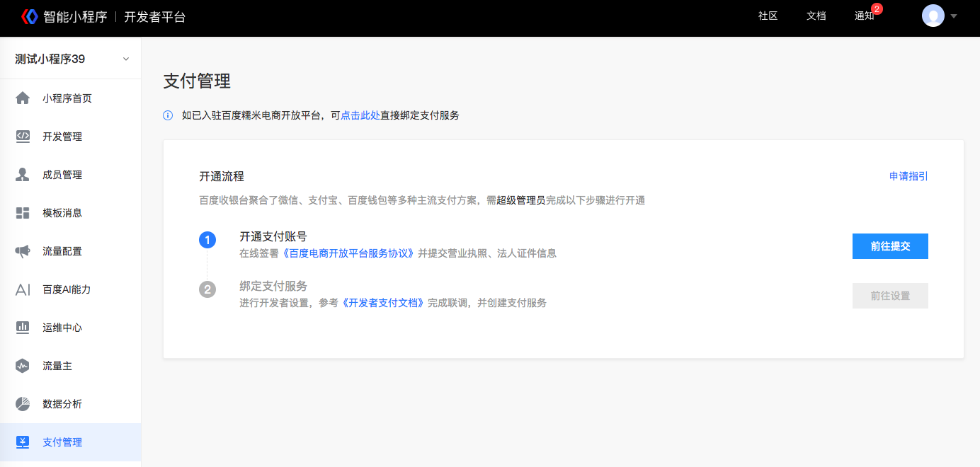Open the 文档 menu item
This screenshot has width=980, height=467.
point(816,16)
